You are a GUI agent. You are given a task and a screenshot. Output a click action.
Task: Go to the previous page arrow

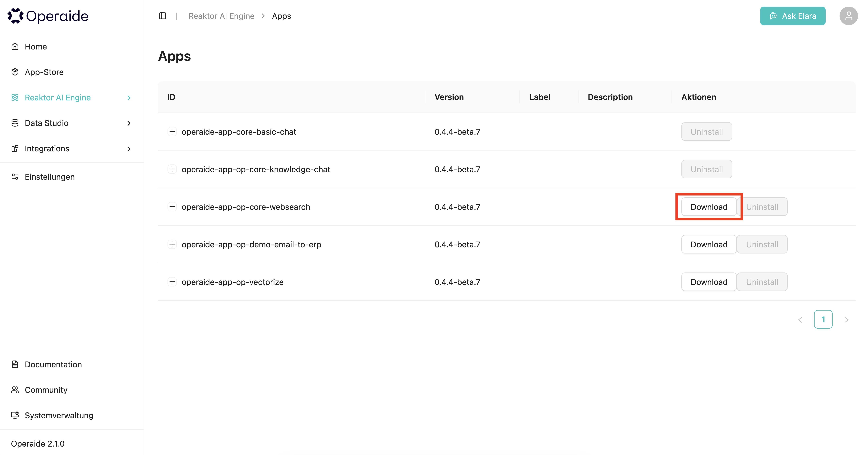[800, 319]
